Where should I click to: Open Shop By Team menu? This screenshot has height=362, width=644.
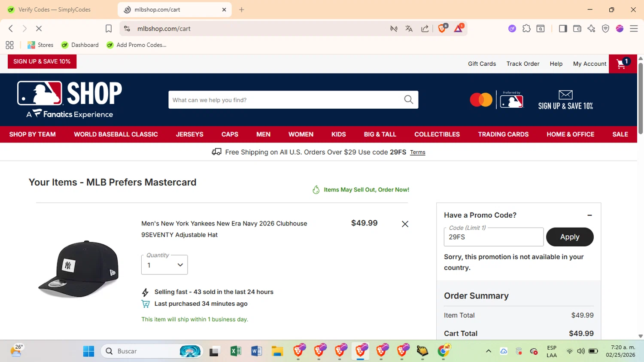click(x=33, y=134)
